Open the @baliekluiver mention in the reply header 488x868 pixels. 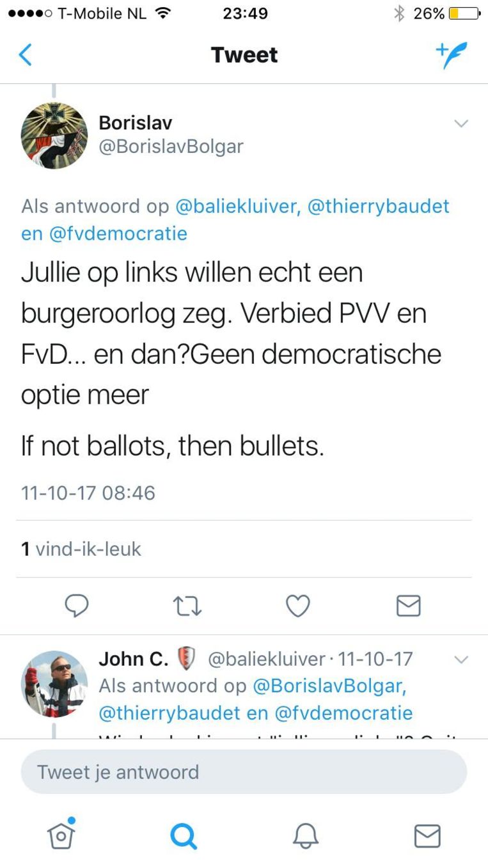[x=235, y=207]
